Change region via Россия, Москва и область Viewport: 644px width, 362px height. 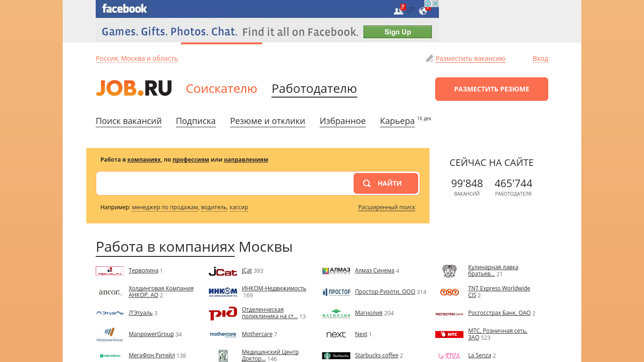(x=137, y=58)
